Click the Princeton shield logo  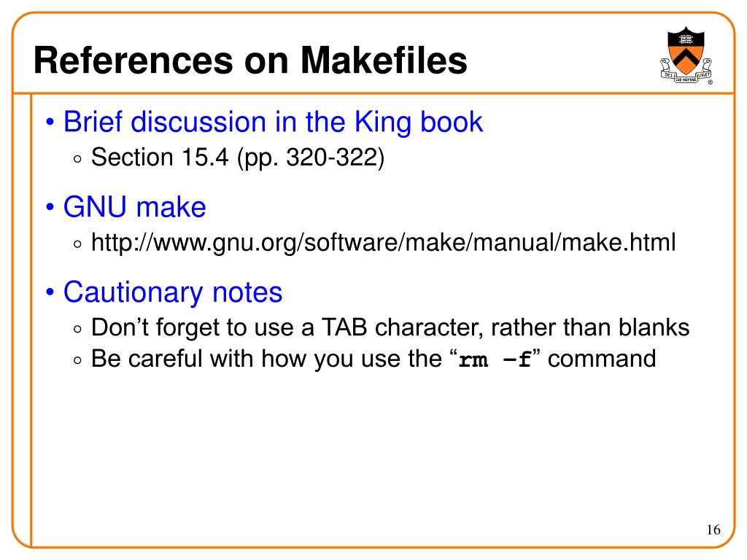coord(686,55)
